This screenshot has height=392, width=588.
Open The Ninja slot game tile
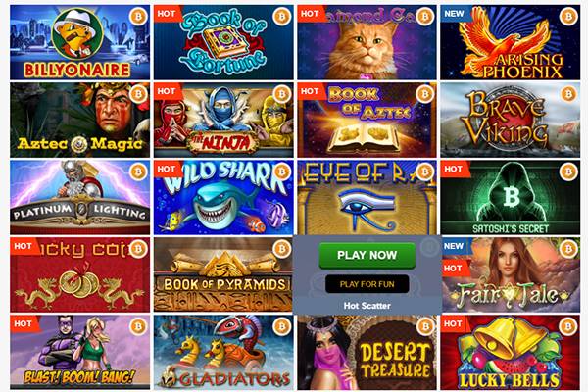point(223,120)
